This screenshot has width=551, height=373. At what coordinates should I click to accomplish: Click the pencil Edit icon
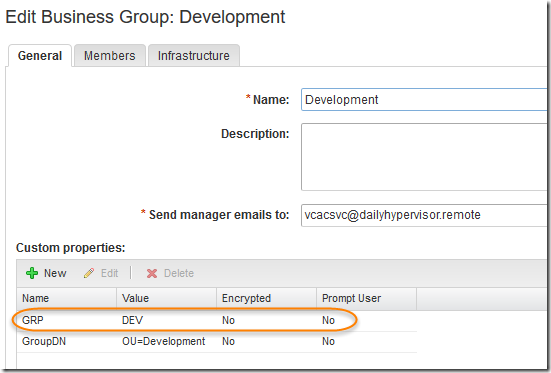click(89, 273)
